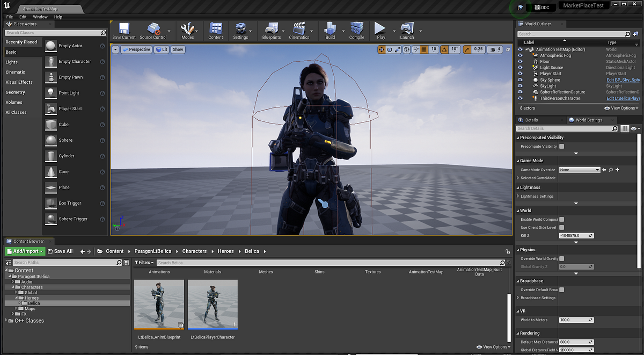The width and height of the screenshot is (644, 355).
Task: Check Override World Gravity option
Action: point(562,259)
